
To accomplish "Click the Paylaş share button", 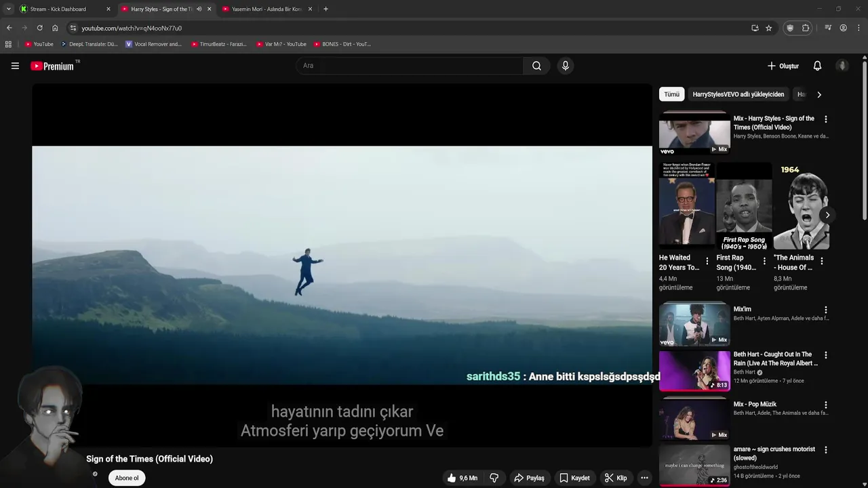I will point(529,478).
